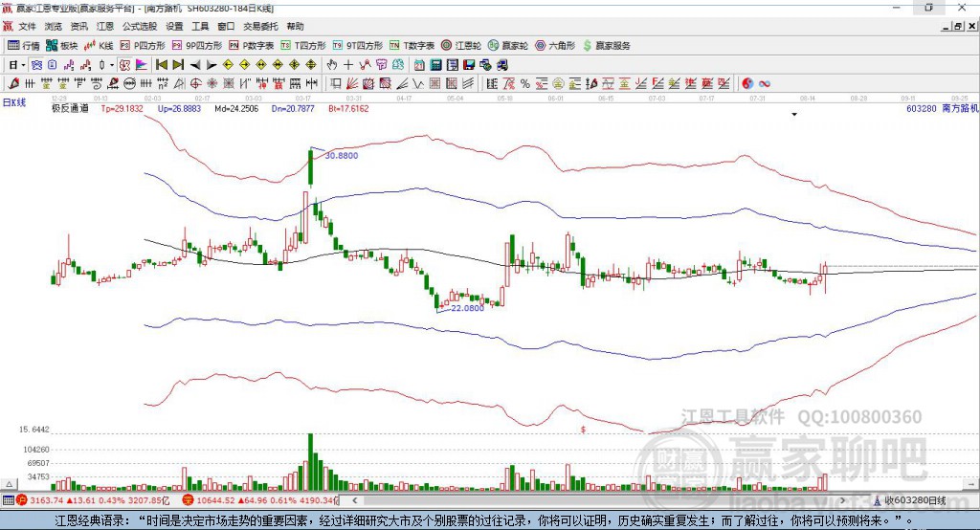Screen dimensions: 980x530
Task: Open the 9T四方形 tool
Action: click(x=358, y=46)
